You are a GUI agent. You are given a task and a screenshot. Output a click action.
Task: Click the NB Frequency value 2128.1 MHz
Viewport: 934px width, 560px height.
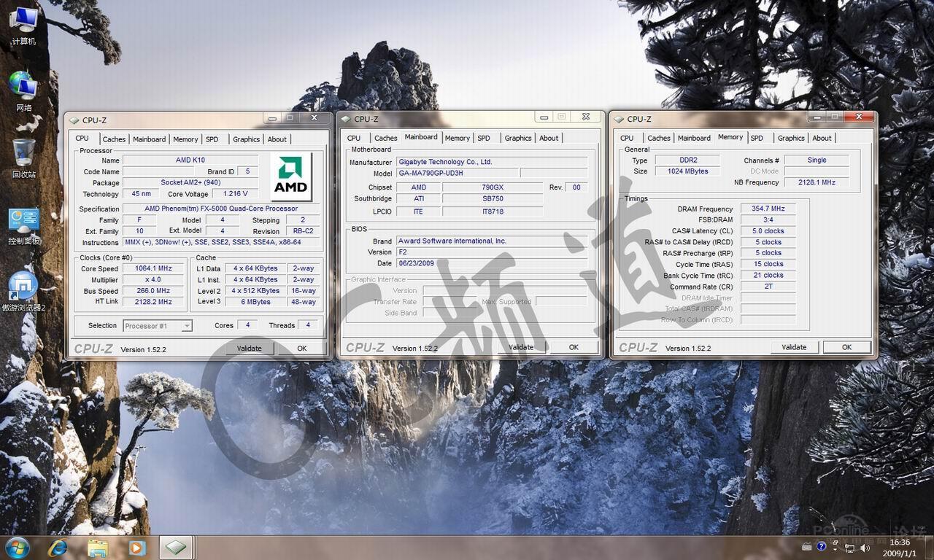click(817, 182)
